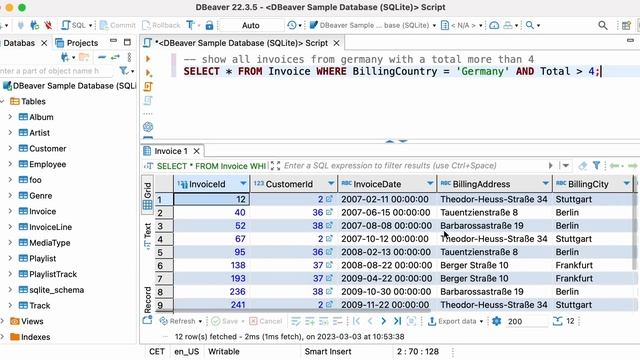Click the navigator object name filter field
Viewport: 640px width, 360px height.
click(x=56, y=71)
